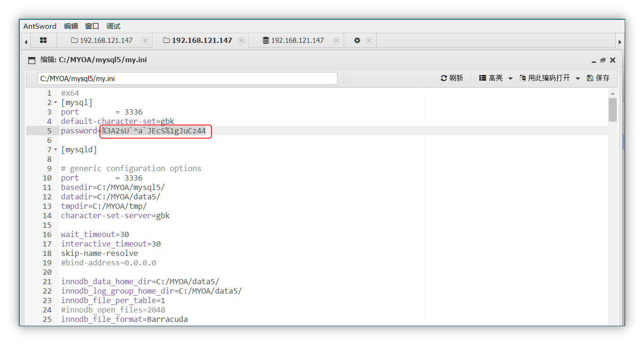This screenshot has width=644, height=345.
Task: Open the 用此编码打开 encoding dropdown
Action: pos(549,78)
